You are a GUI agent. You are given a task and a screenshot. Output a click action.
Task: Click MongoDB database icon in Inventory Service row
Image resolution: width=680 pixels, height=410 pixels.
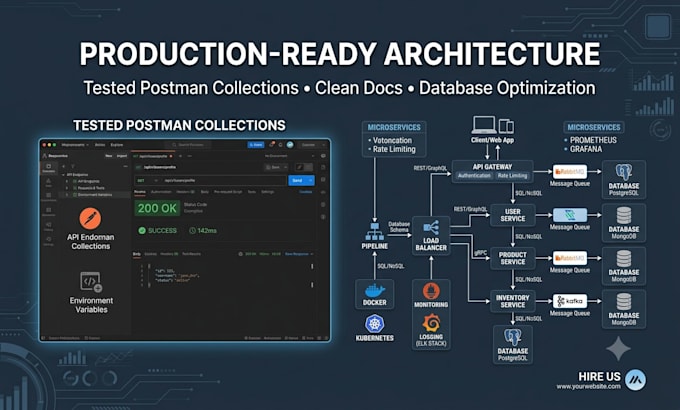(x=624, y=302)
